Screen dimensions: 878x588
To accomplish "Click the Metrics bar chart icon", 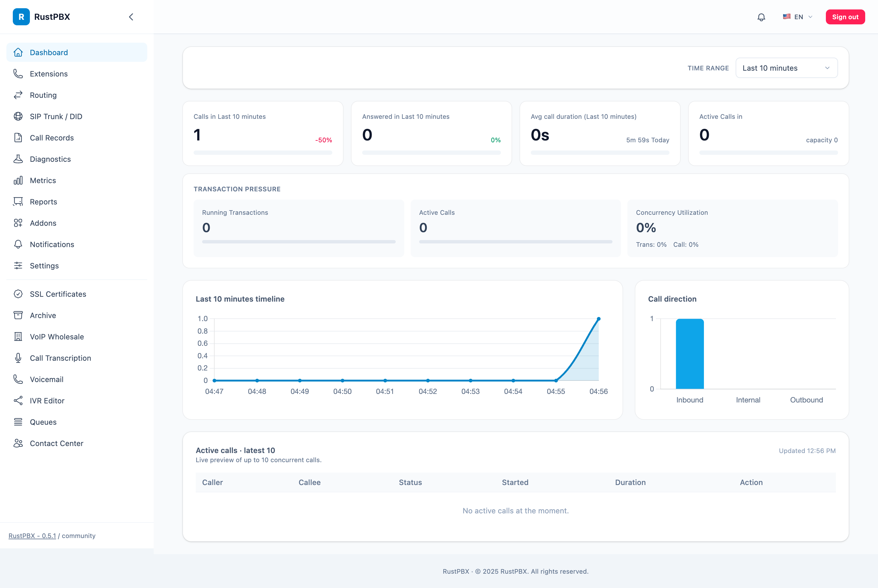I will [18, 181].
